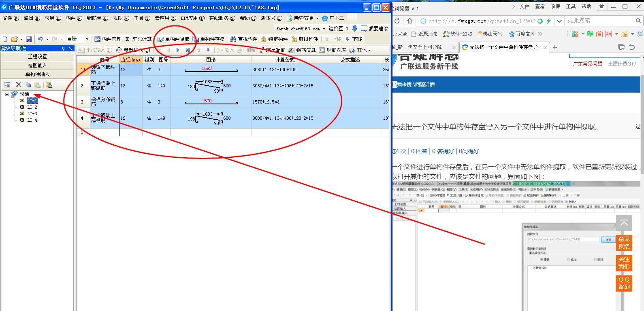Screen dimensions: 644x311
Task: Click the 绘图输入 navigation button
Action: click(x=37, y=66)
